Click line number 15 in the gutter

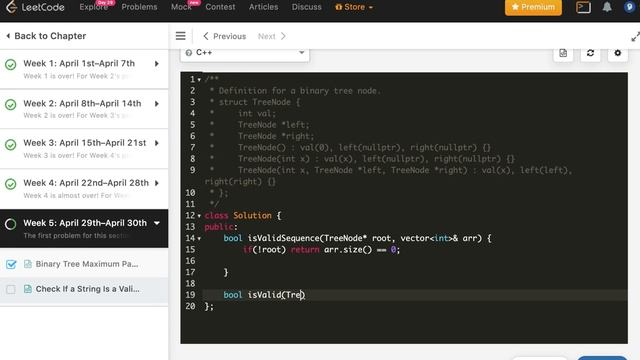coord(190,250)
